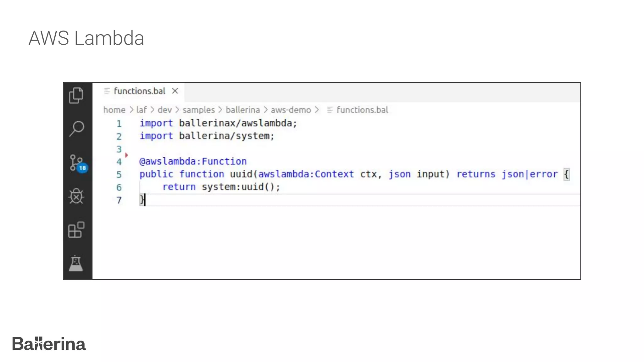This screenshot has height=362, width=644.
Task: Click the file icon on functions.bal tab
Action: point(107,91)
